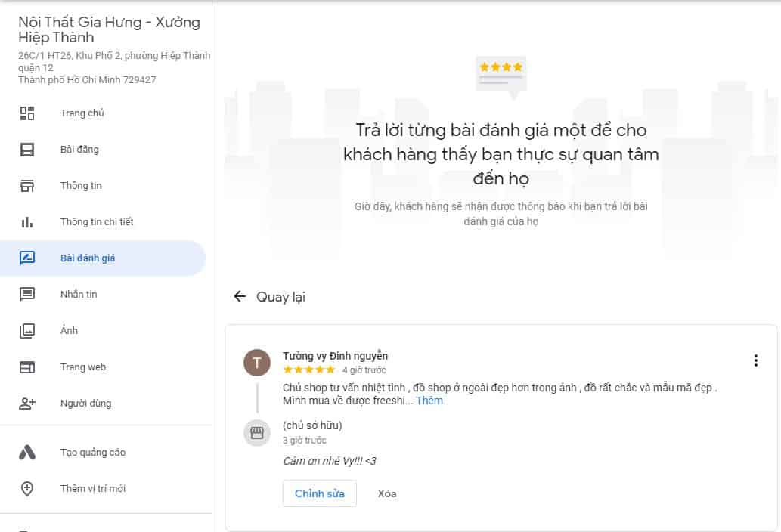Click Xóa to delete the reply
This screenshot has width=781, height=532.
click(386, 493)
